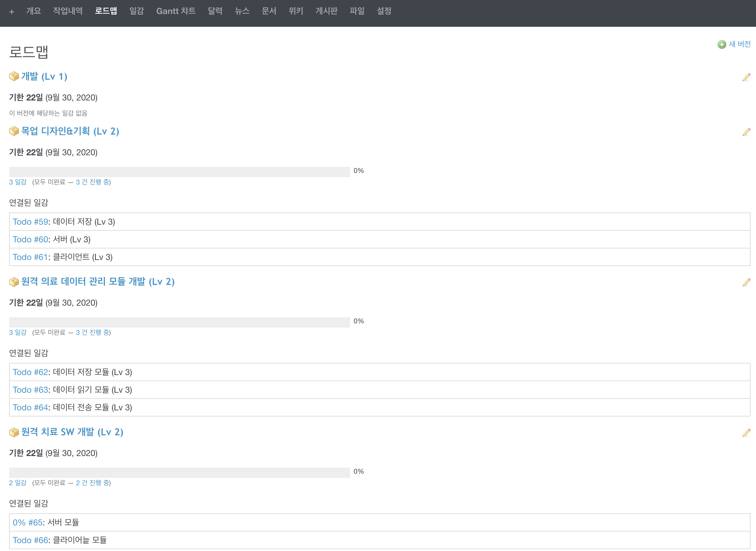
Task: Open the plus menu in top navigation
Action: tap(12, 12)
